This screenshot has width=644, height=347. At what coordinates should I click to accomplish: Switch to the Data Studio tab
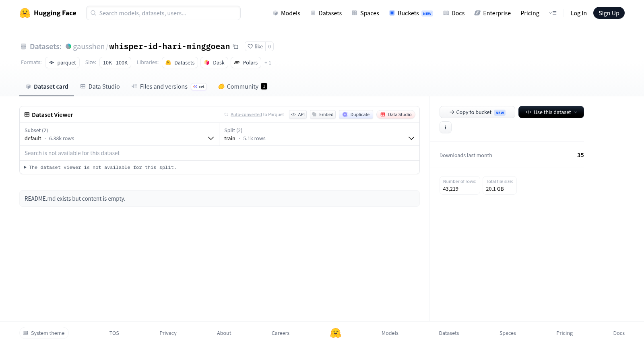click(x=100, y=87)
